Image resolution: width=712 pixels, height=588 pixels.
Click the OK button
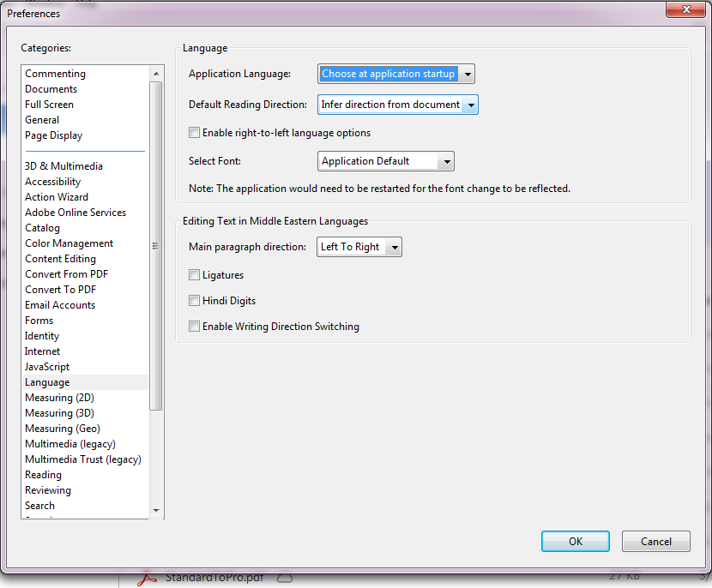[x=575, y=541]
